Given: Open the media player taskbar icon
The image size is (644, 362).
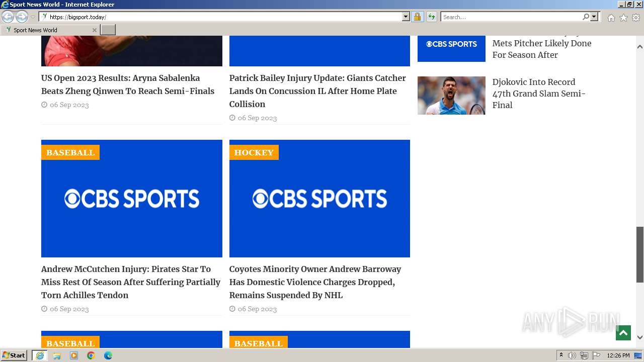Looking at the screenshot, I should point(74,355).
